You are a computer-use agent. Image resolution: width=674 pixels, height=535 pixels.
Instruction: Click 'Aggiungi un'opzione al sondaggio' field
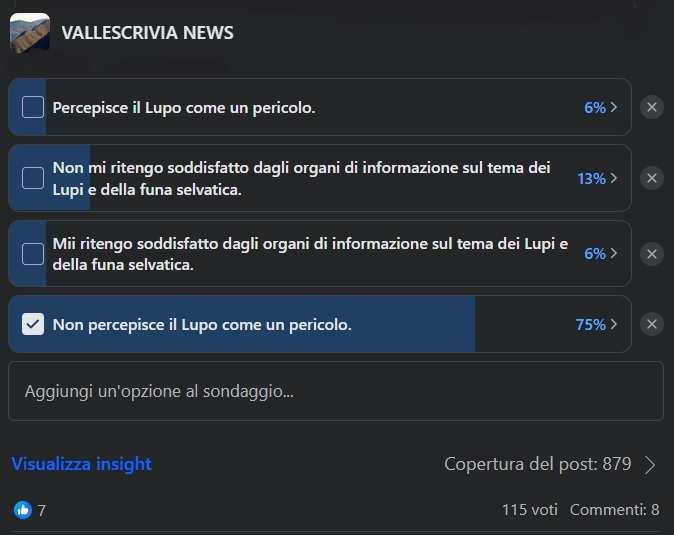click(336, 391)
